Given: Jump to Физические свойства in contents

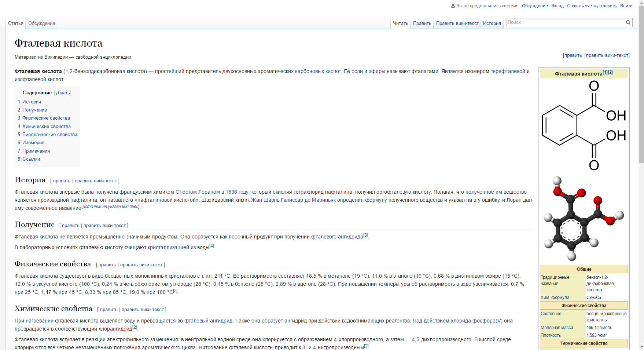Looking at the screenshot, I should coord(46,118).
